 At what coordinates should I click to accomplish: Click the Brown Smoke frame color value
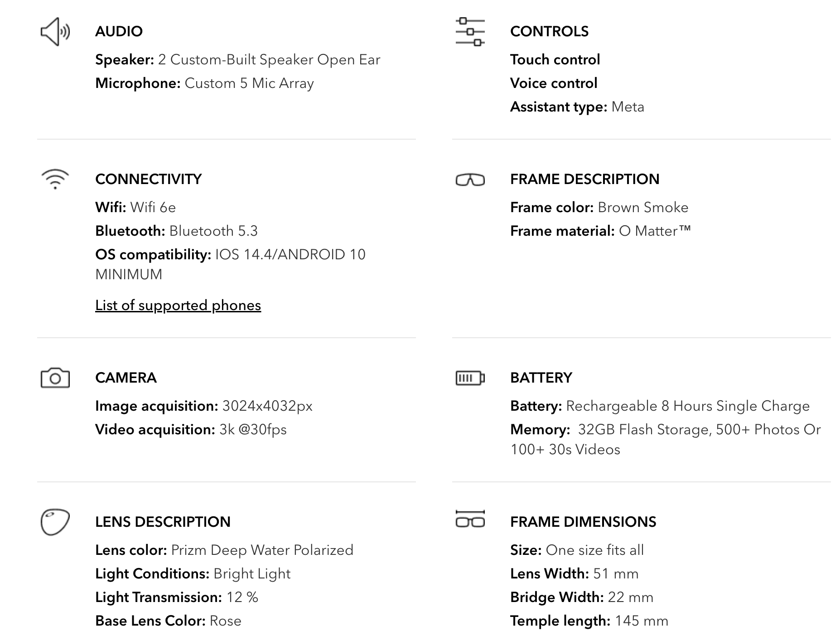coord(643,207)
